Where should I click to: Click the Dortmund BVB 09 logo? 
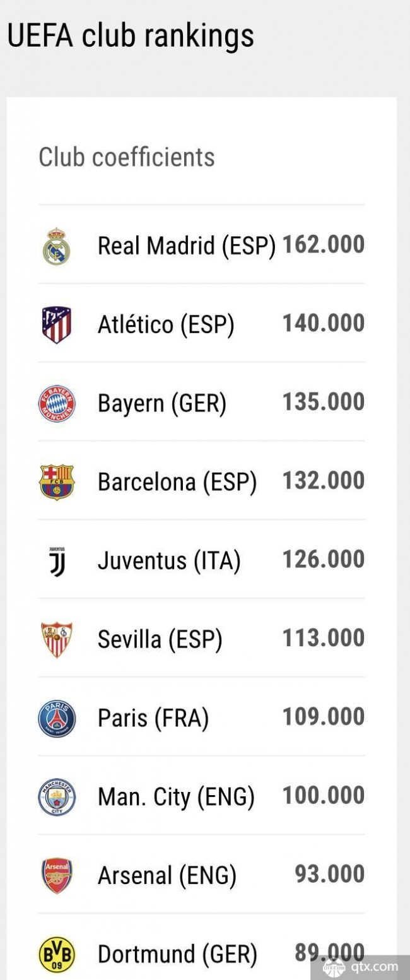[57, 954]
